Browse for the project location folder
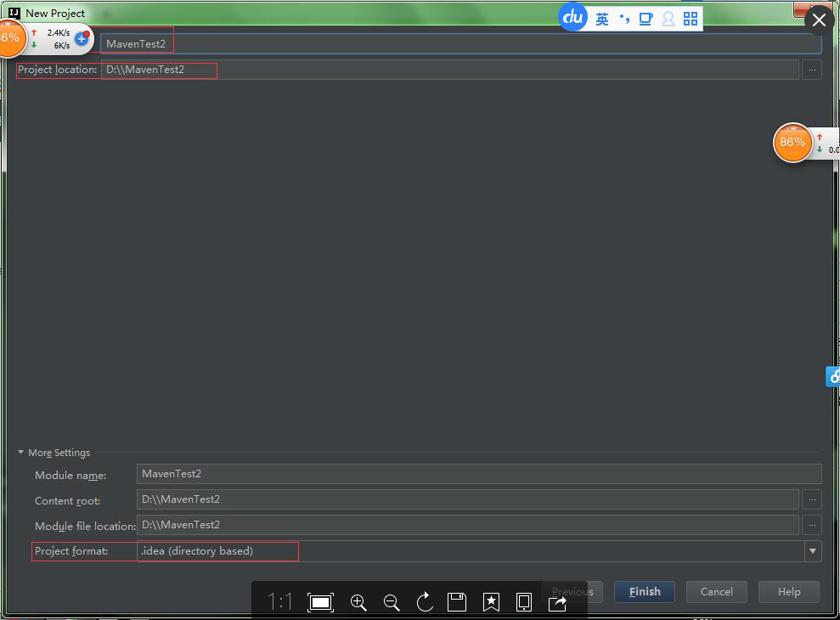The height and width of the screenshot is (620, 840). point(812,70)
